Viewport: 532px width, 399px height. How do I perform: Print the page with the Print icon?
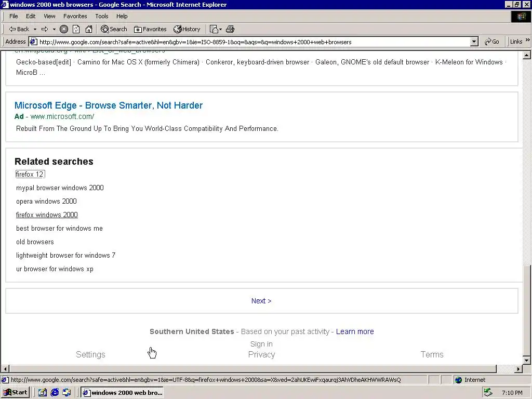click(230, 29)
